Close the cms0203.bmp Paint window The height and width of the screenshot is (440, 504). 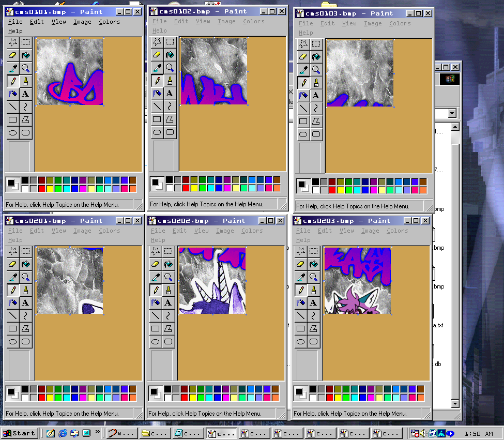coord(425,220)
